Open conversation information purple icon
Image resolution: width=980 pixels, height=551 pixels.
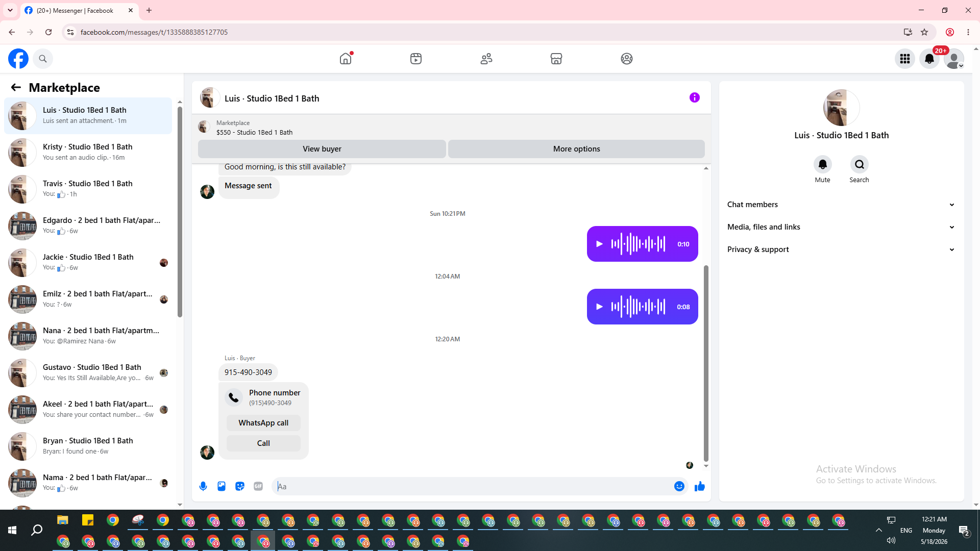[x=695, y=97]
